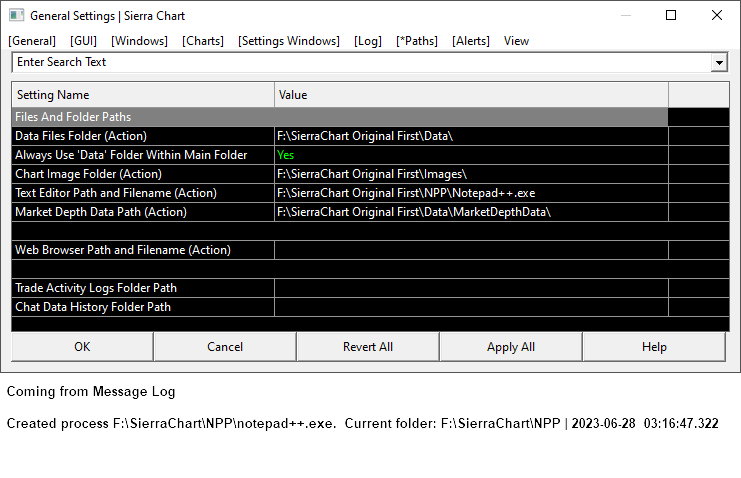Viewport: 741px width, 478px height.
Task: Select the Notepad++.exe path value
Action: (x=471, y=193)
